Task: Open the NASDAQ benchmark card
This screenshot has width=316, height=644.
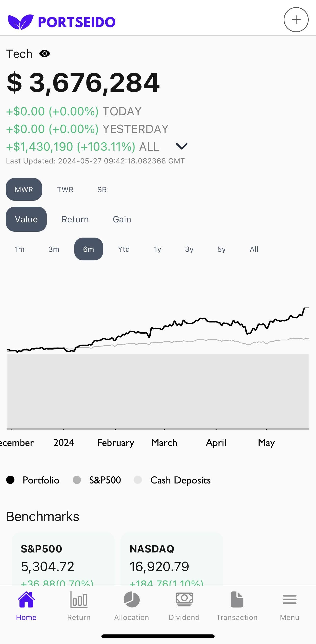Action: pyautogui.click(x=172, y=560)
